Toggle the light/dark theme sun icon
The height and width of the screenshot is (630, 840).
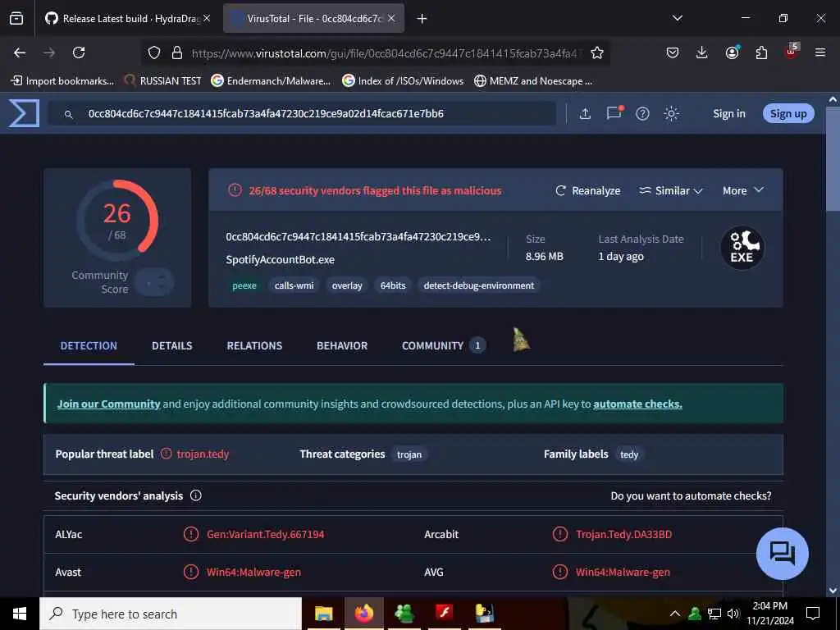(x=671, y=113)
